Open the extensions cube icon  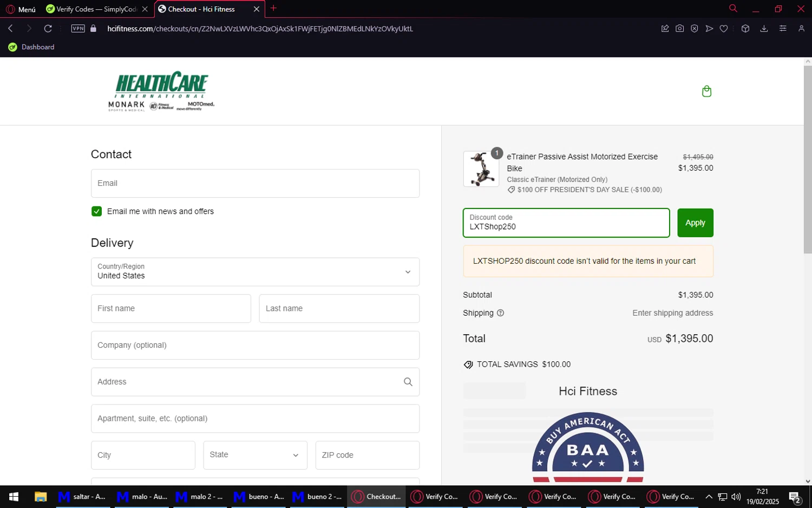[x=745, y=29]
